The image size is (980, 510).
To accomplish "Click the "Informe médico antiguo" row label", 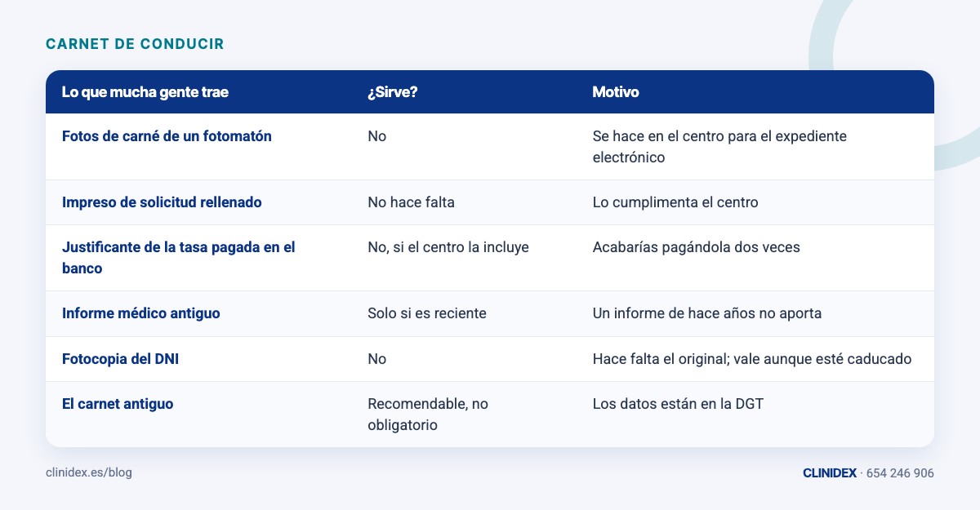I will click(x=141, y=313).
